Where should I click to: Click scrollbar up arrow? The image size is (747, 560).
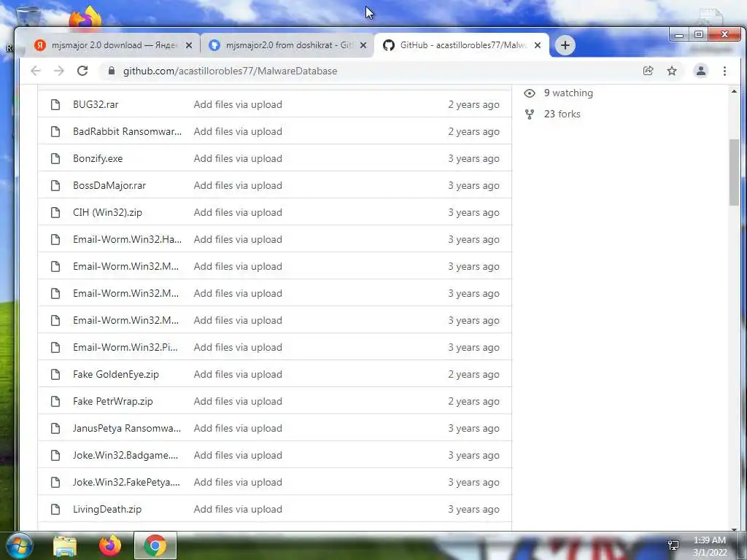734,90
